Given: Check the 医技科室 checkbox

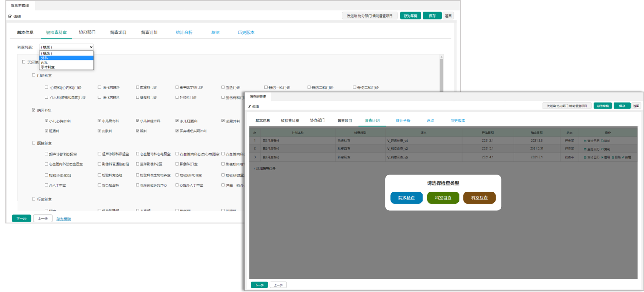Looking at the screenshot, I should pyautogui.click(x=33, y=143).
